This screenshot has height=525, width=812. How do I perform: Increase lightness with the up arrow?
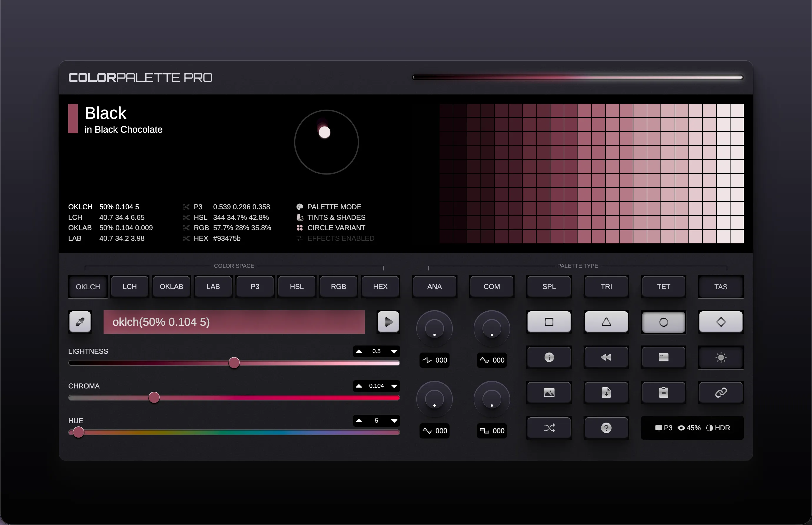point(359,351)
